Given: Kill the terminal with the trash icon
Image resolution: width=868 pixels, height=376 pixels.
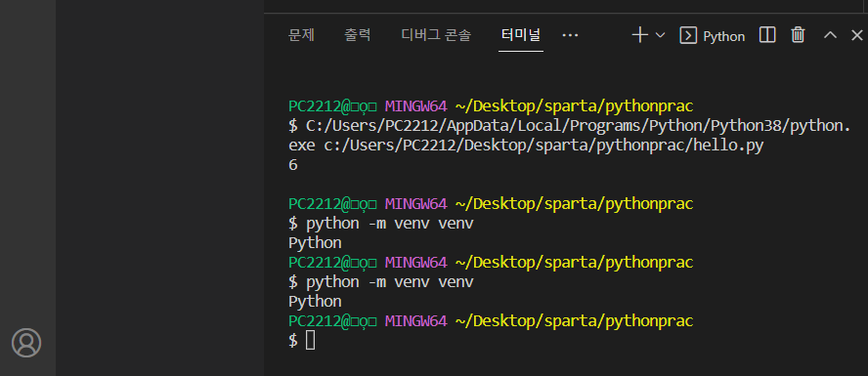Looking at the screenshot, I should click(x=798, y=35).
